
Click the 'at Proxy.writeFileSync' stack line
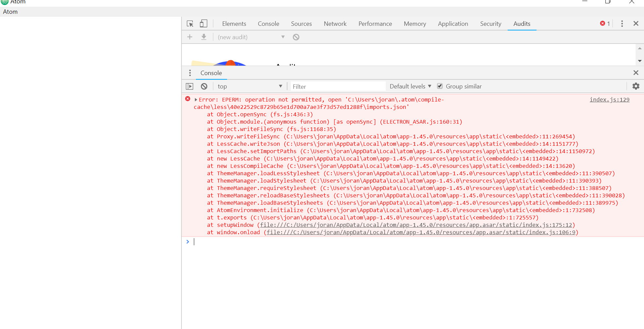pyautogui.click(x=391, y=137)
